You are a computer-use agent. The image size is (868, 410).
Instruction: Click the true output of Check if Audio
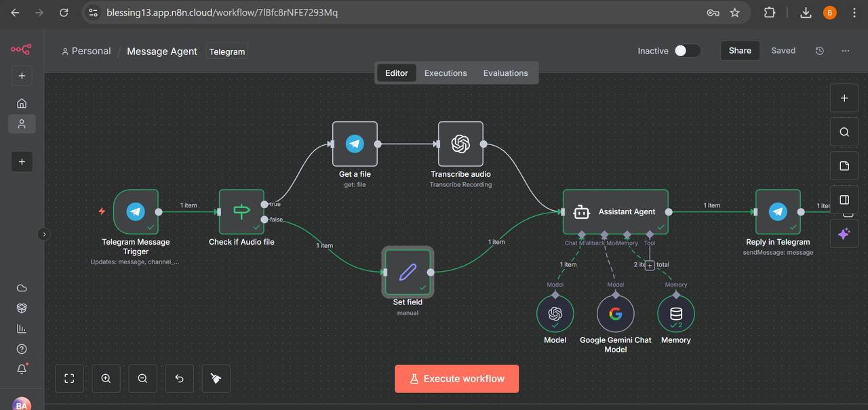click(x=264, y=204)
